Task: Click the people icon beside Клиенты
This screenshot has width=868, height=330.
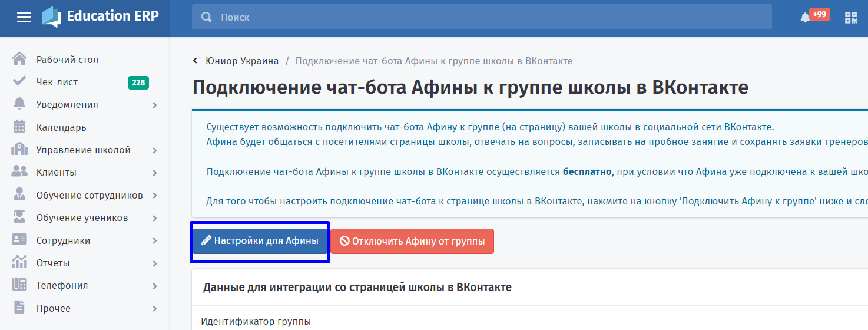Action: [x=19, y=171]
